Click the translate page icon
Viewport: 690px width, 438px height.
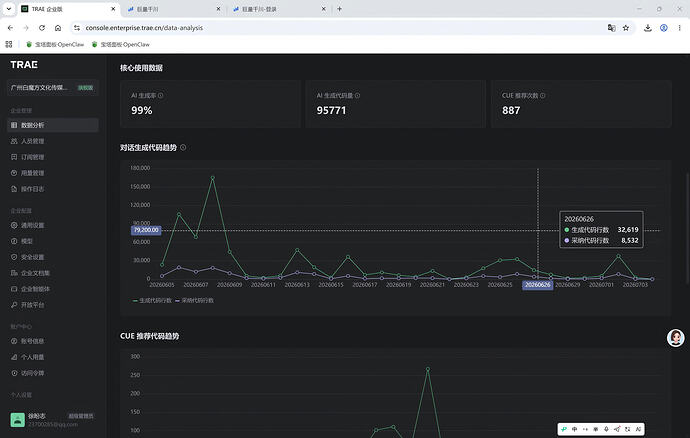[611, 28]
